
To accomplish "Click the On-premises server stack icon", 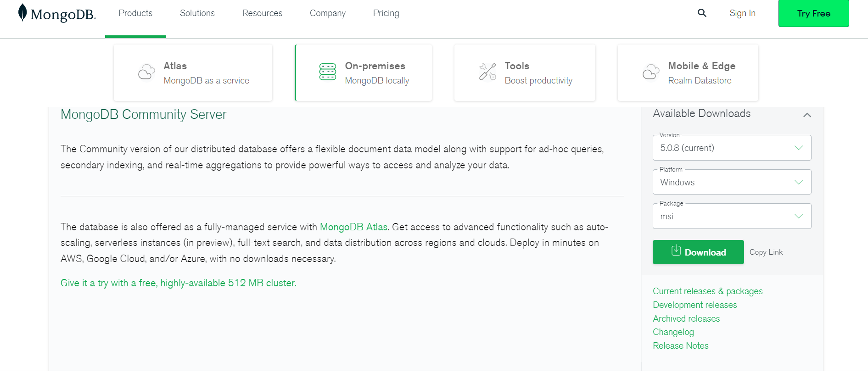I will tap(328, 72).
